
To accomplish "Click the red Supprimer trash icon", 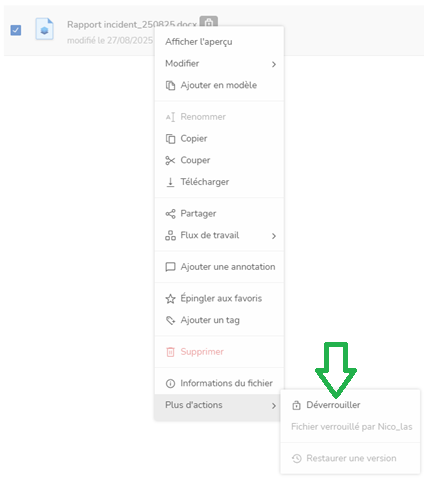I will [170, 352].
